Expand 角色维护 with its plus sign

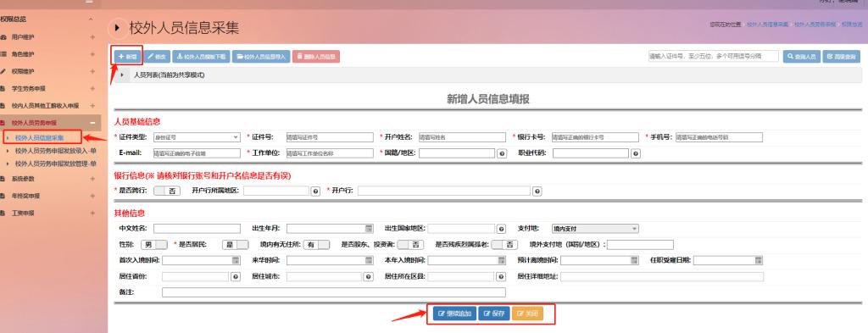pos(92,54)
